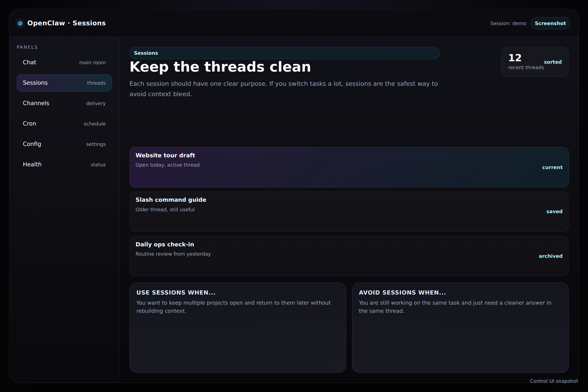Click the 'current' status label

pos(552,167)
